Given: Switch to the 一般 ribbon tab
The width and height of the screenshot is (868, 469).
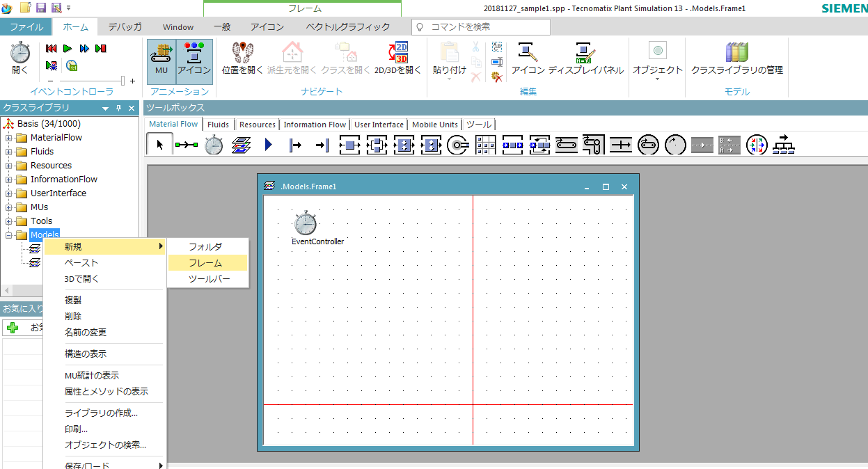Looking at the screenshot, I should [222, 26].
